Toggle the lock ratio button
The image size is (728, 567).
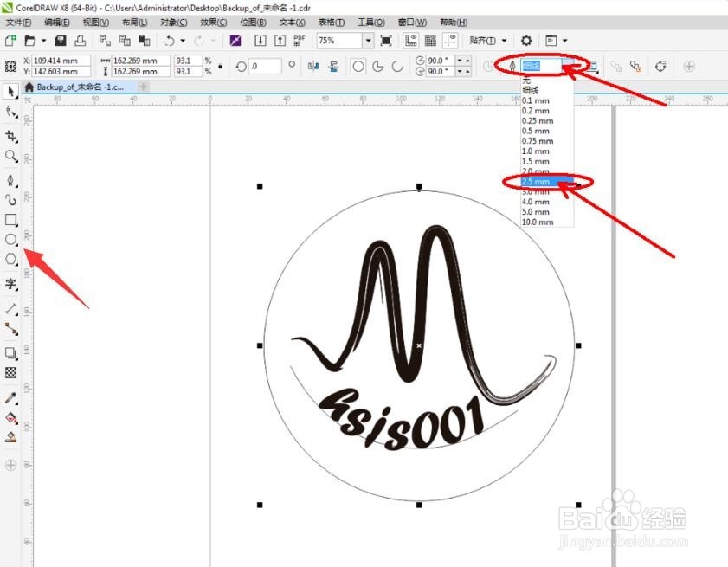220,67
